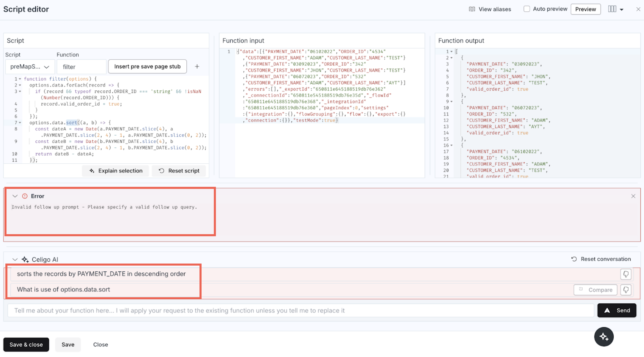Thumbs down the options.data.sort prompt
Viewport: 644px width, 357px height.
[626, 290]
